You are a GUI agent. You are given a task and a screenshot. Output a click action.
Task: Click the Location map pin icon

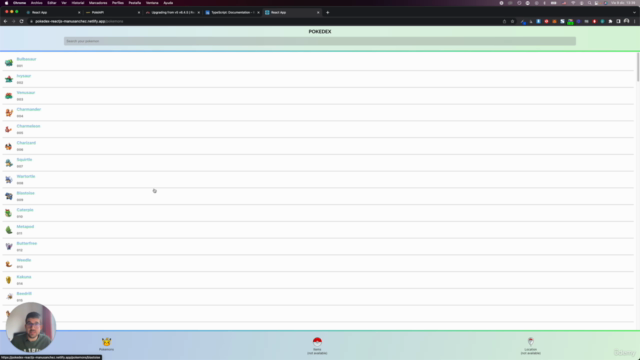click(x=531, y=341)
